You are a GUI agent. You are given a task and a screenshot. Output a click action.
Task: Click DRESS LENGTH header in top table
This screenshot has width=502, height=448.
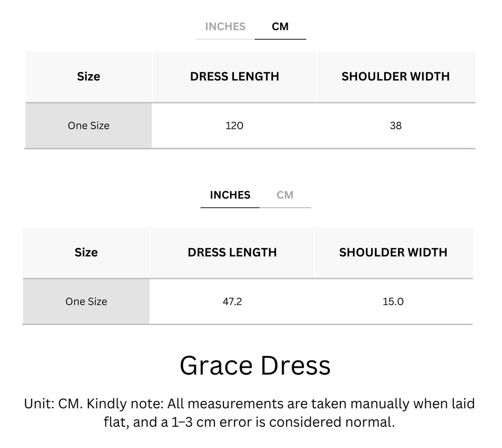click(x=235, y=76)
